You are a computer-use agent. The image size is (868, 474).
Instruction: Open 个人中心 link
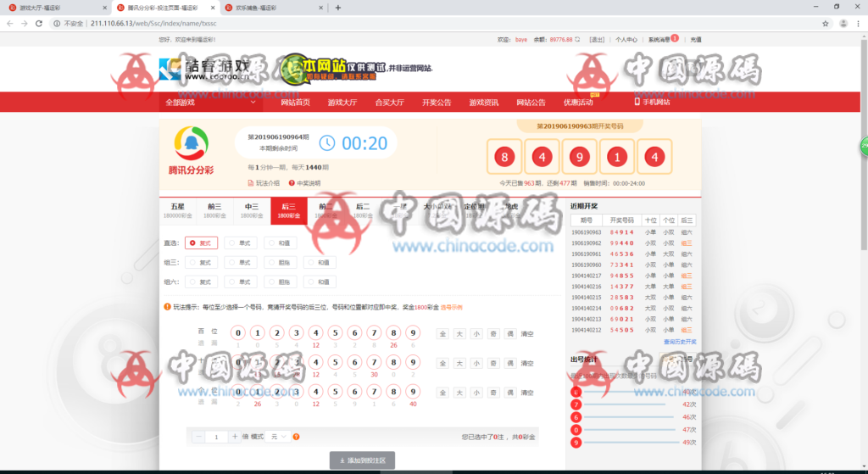pos(626,39)
